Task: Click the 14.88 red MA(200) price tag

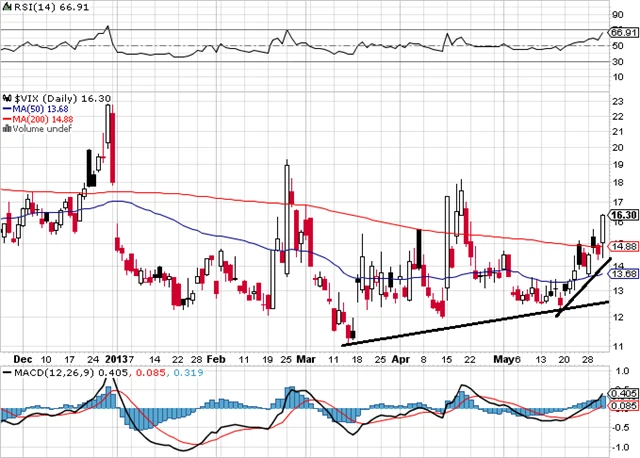Action: 623,246
